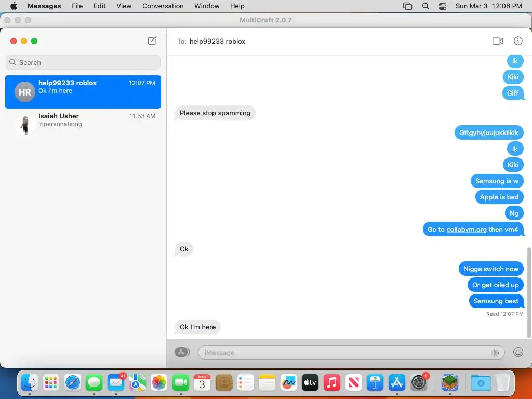Select the help99233 roblox conversation

83,92
